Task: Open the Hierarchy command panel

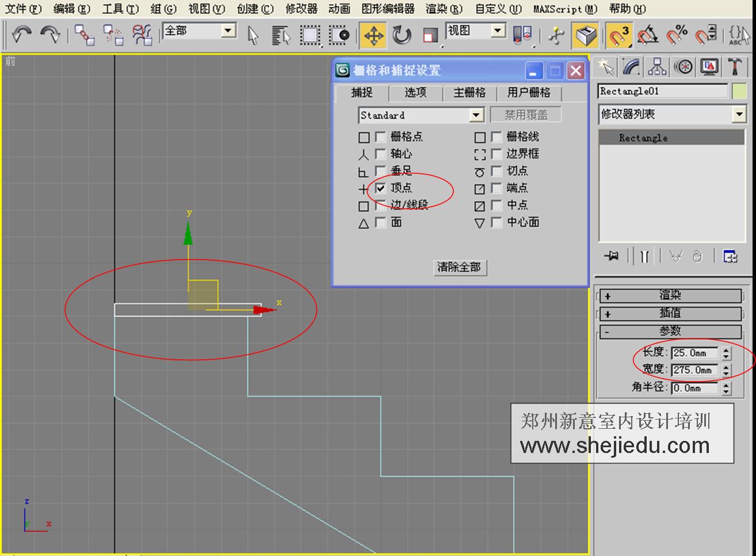Action: click(x=656, y=66)
